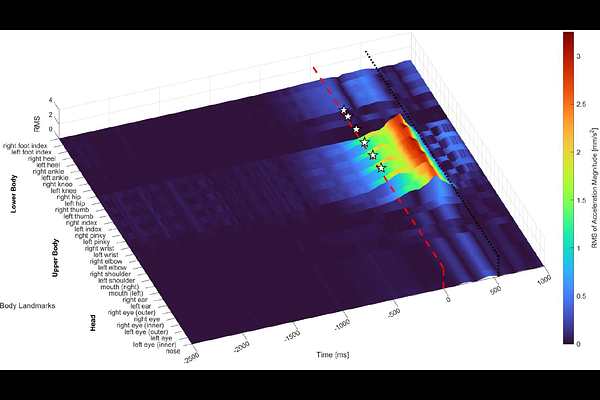The height and width of the screenshot is (400, 600).
Task: Click the 'right eye (inner)' label
Action: pos(140,325)
